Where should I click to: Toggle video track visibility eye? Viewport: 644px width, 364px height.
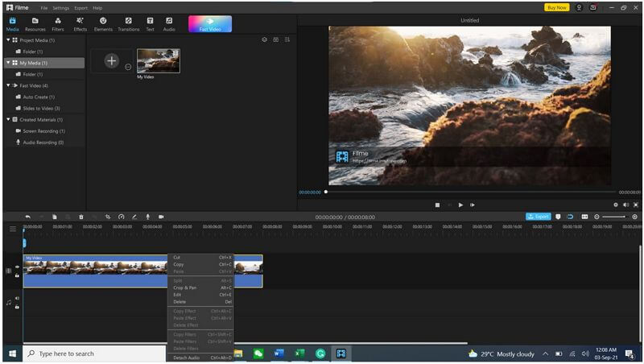click(x=17, y=267)
